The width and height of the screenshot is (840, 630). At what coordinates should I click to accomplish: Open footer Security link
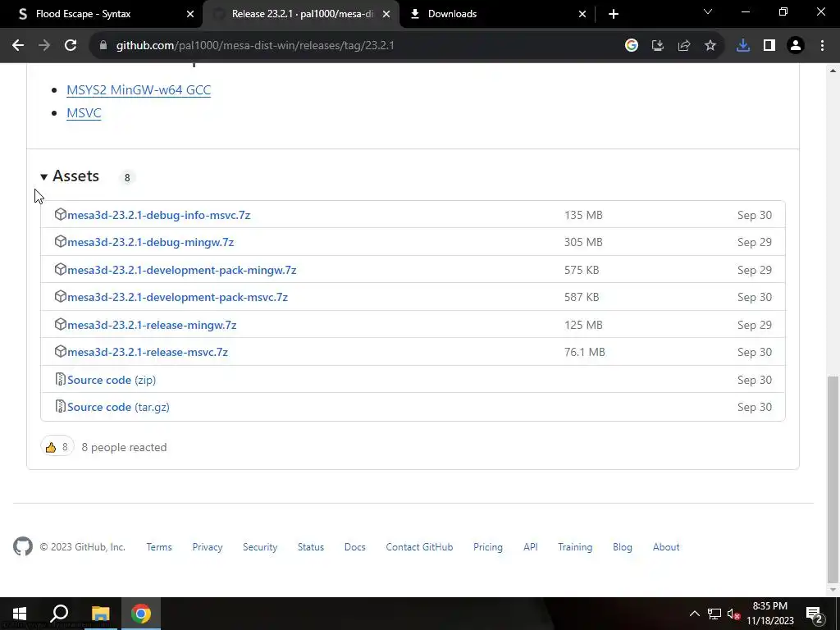pos(260,547)
